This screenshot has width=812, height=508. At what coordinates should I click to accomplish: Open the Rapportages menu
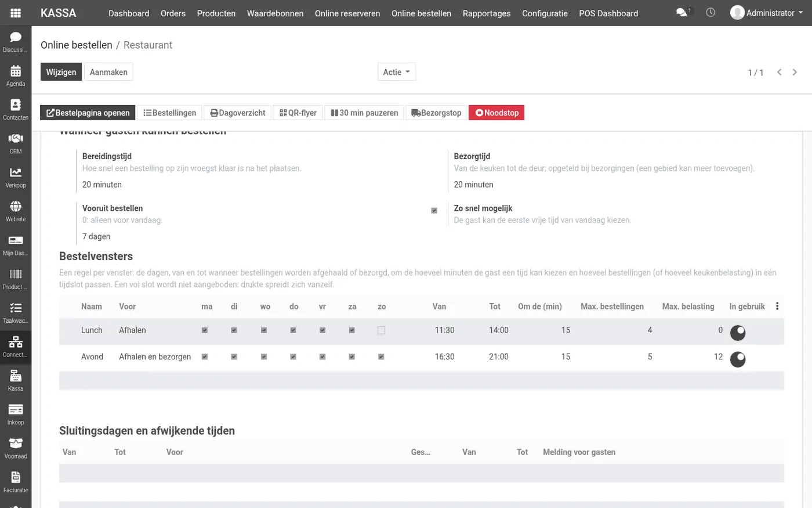[487, 13]
